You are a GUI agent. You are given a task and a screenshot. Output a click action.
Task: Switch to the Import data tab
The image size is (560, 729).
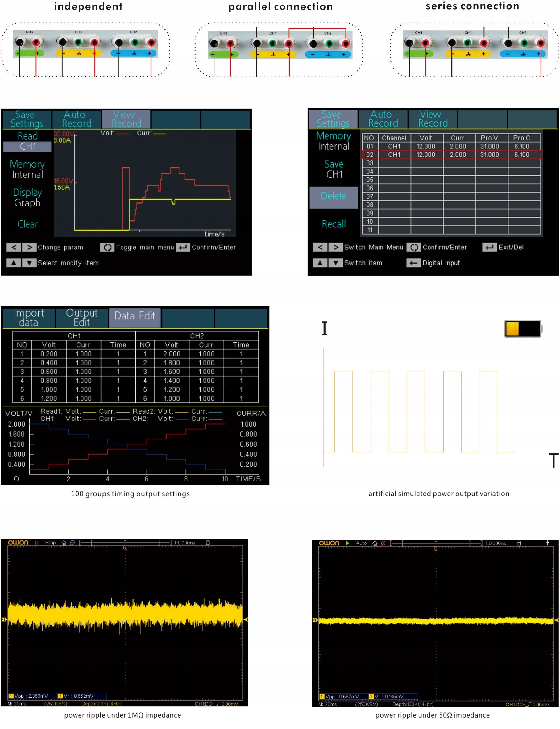[29, 318]
